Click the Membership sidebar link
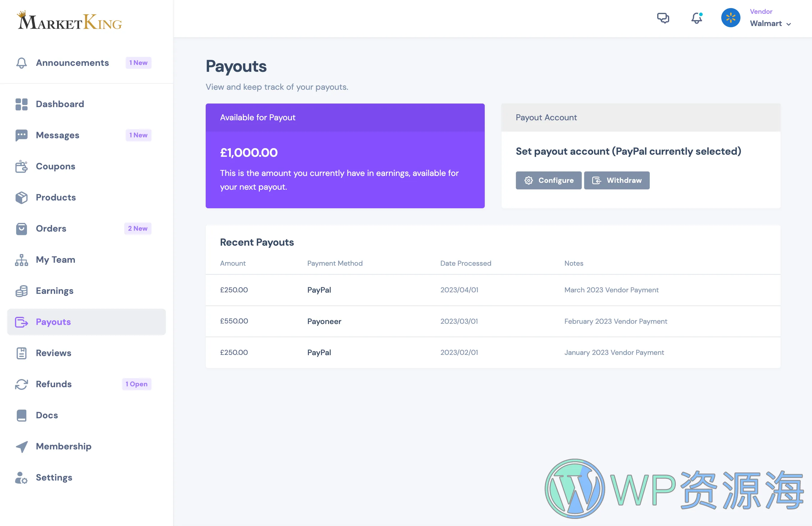Viewport: 812px width, 526px height. [64, 446]
